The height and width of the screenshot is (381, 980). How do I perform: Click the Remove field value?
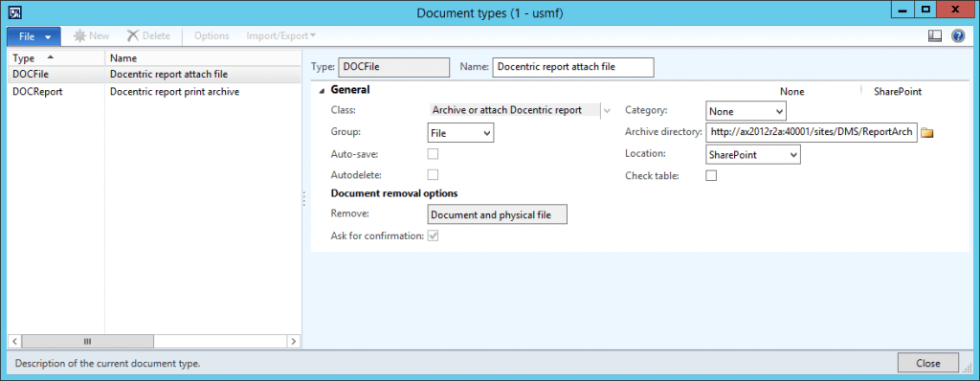(497, 214)
